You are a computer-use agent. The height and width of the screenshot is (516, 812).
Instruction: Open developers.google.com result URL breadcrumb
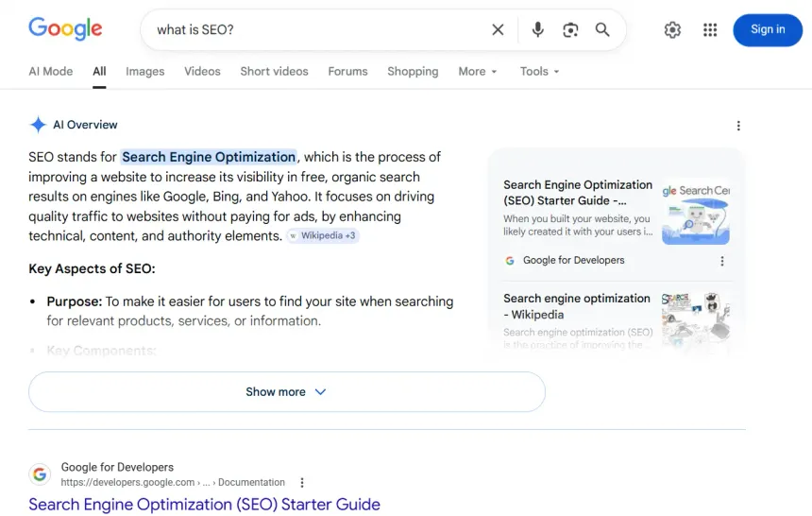point(173,482)
